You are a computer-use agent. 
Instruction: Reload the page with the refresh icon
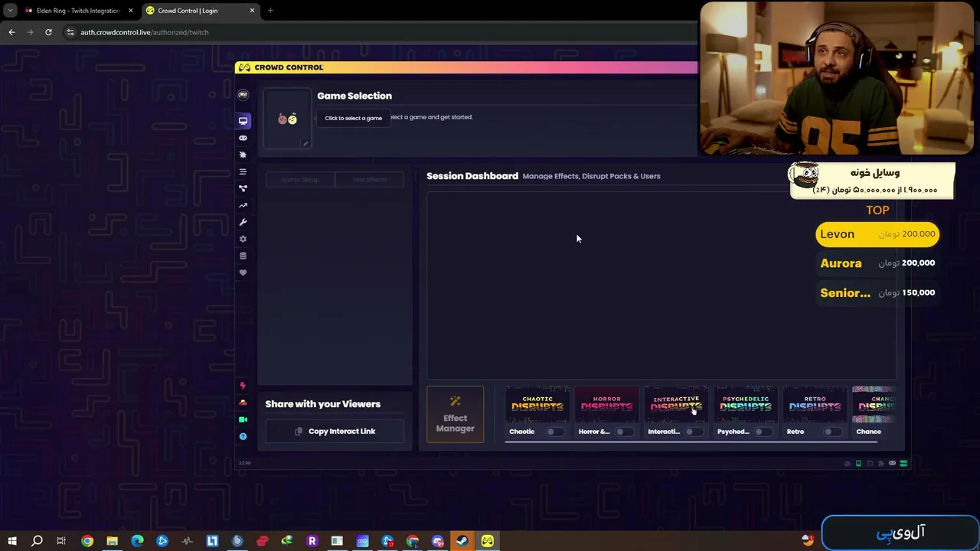(48, 32)
